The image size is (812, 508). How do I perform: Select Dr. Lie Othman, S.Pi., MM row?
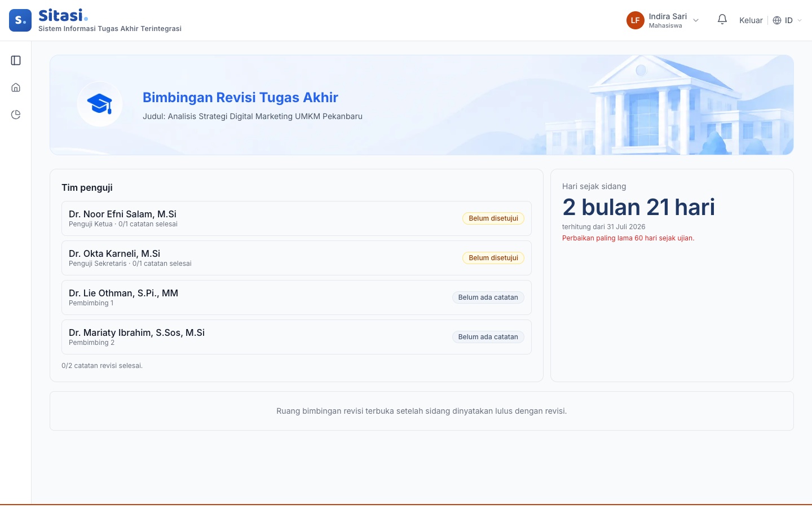(x=297, y=297)
